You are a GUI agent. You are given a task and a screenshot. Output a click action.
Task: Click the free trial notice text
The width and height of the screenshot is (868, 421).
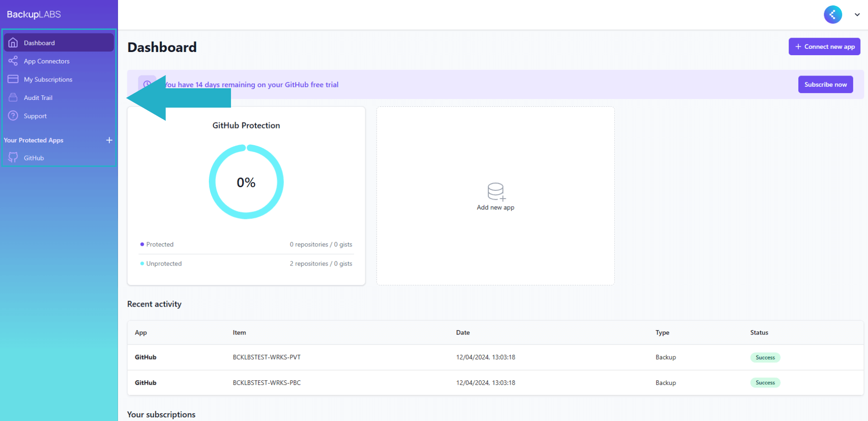pyautogui.click(x=251, y=85)
